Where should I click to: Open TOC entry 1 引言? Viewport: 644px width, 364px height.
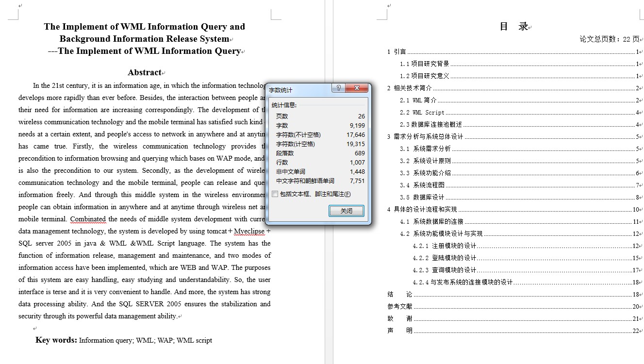513,51
